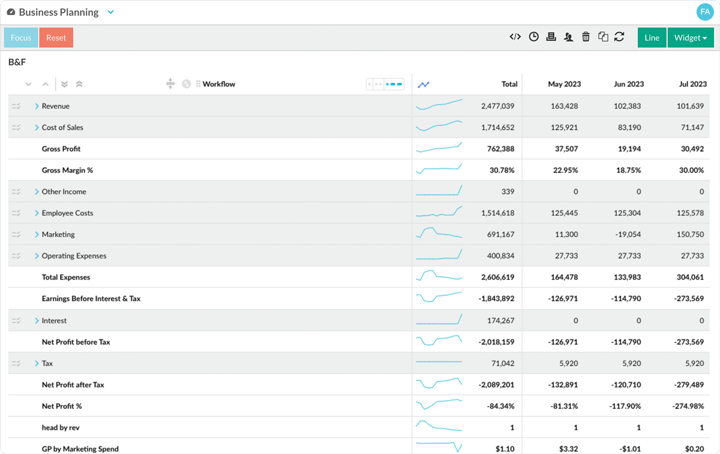Click the trash delete icon

click(585, 37)
